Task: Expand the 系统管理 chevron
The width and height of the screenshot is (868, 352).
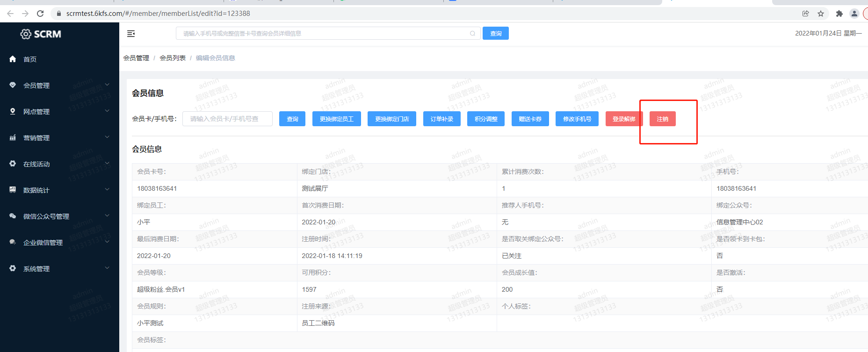Action: [107, 268]
